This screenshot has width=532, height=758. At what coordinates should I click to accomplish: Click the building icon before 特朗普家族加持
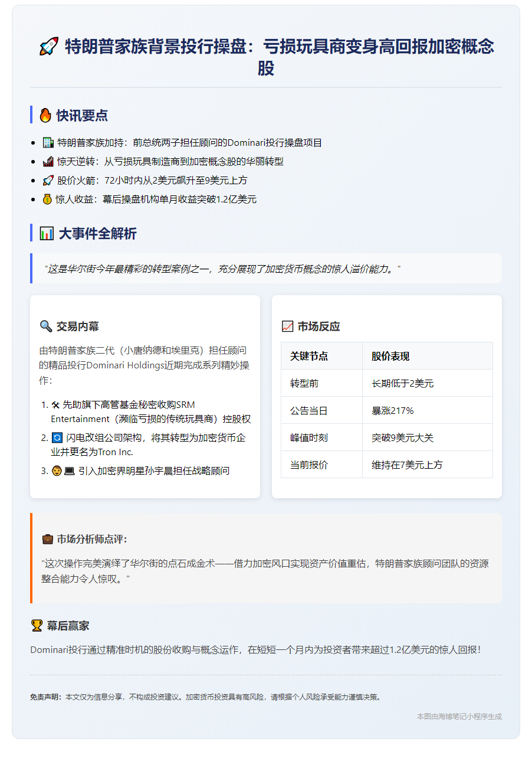click(x=48, y=143)
